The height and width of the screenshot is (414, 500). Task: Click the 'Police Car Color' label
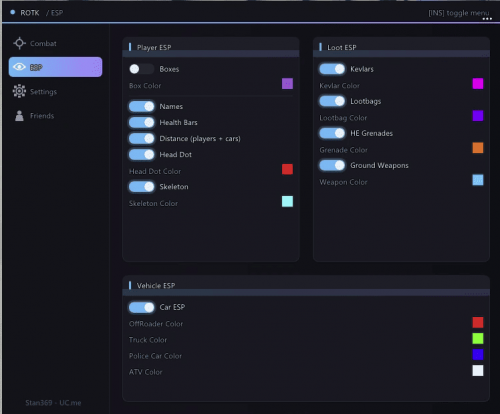pos(155,356)
